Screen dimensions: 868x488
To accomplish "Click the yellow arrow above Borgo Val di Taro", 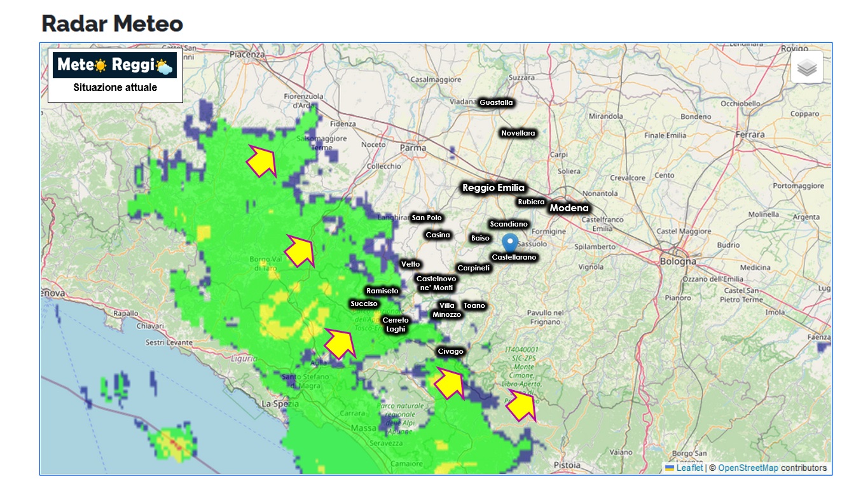I will pyautogui.click(x=300, y=251).
